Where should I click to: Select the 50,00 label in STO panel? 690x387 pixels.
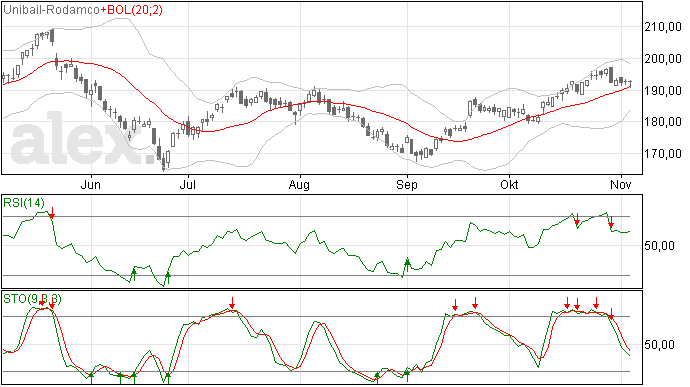click(x=659, y=344)
